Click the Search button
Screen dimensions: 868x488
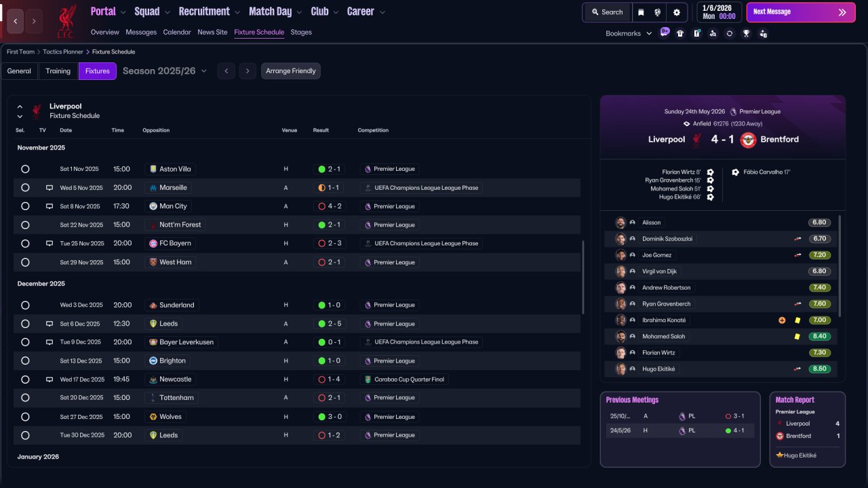pyautogui.click(x=607, y=12)
